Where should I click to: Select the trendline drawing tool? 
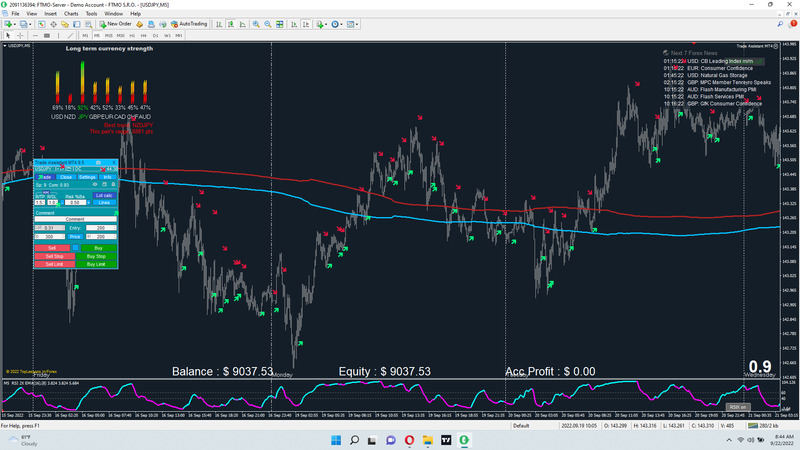pos(70,36)
